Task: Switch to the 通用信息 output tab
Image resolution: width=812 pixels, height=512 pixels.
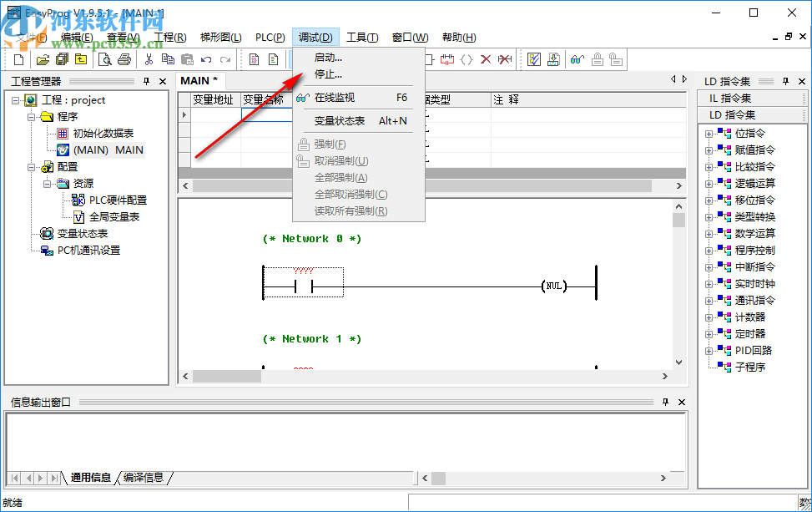Action: [x=91, y=477]
